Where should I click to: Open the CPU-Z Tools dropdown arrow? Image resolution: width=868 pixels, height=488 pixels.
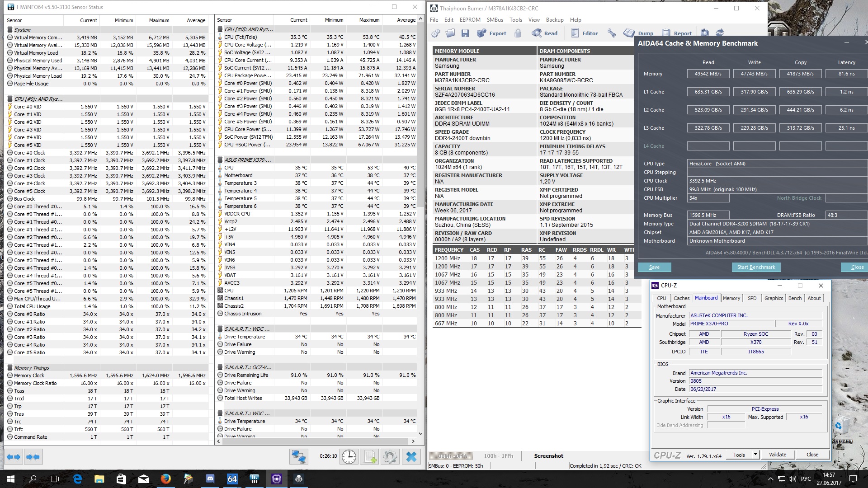[x=755, y=455]
